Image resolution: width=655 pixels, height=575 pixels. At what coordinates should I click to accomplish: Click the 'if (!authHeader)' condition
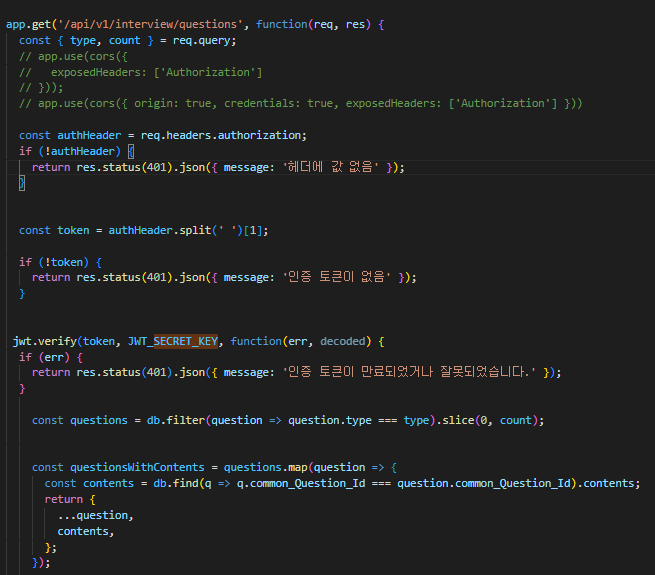pyautogui.click(x=70, y=151)
